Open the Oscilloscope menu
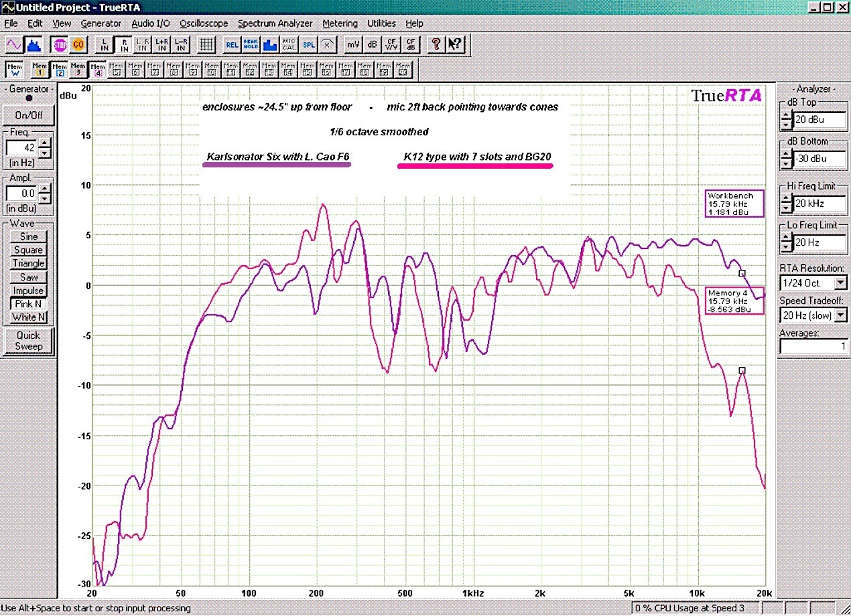This screenshot has height=616, width=851. [204, 23]
